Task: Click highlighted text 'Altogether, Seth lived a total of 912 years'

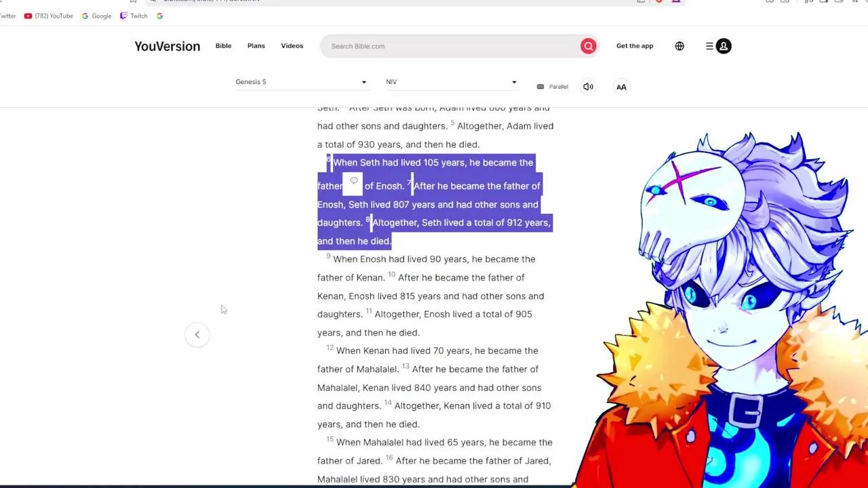Action: pyautogui.click(x=461, y=222)
